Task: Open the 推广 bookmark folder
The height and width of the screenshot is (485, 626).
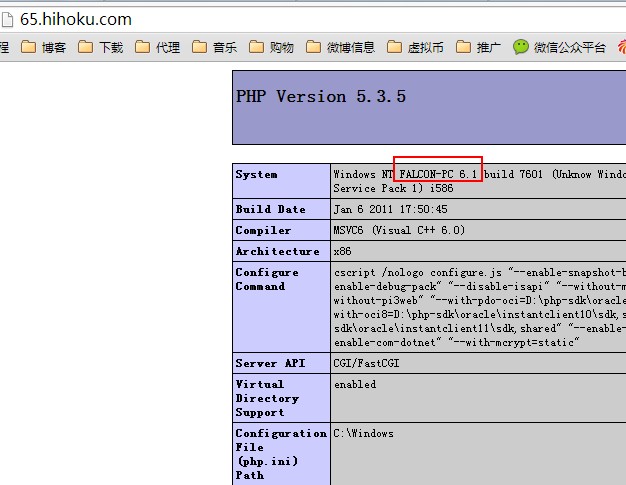Action: pyautogui.click(x=478, y=47)
